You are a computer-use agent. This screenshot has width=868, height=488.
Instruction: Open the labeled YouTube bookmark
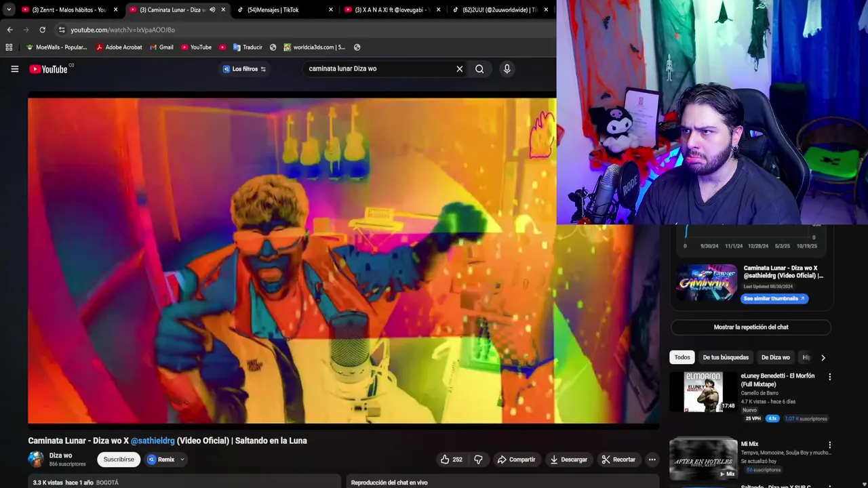click(x=196, y=47)
